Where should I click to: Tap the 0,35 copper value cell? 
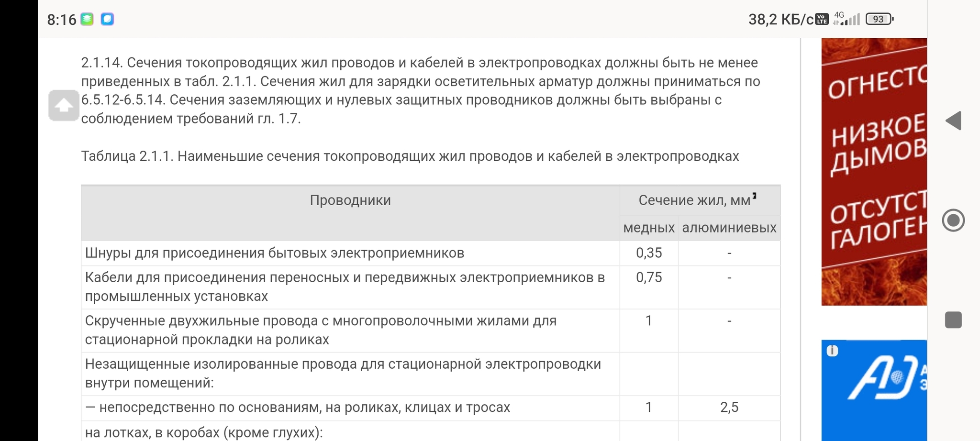point(649,253)
